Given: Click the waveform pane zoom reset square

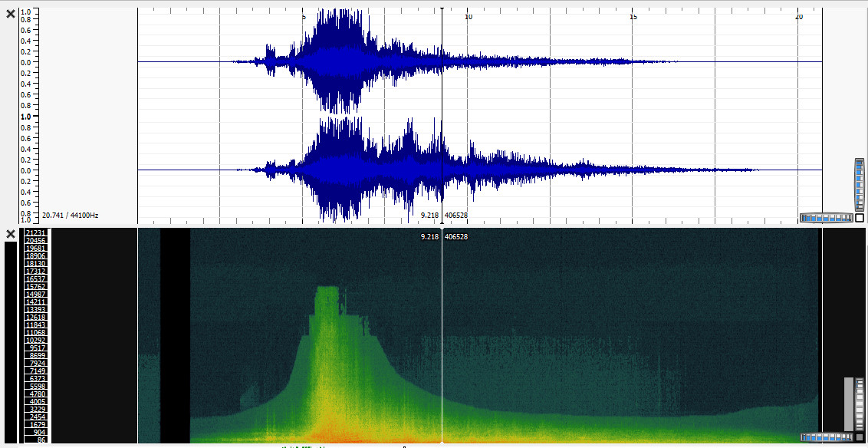Looking at the screenshot, I should (860, 218).
